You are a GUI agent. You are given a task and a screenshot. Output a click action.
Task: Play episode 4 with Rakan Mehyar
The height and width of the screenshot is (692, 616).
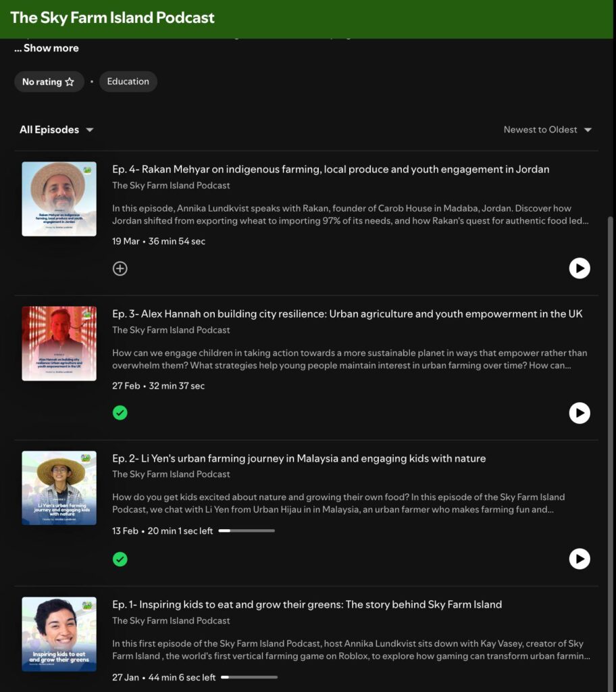pyautogui.click(x=579, y=268)
